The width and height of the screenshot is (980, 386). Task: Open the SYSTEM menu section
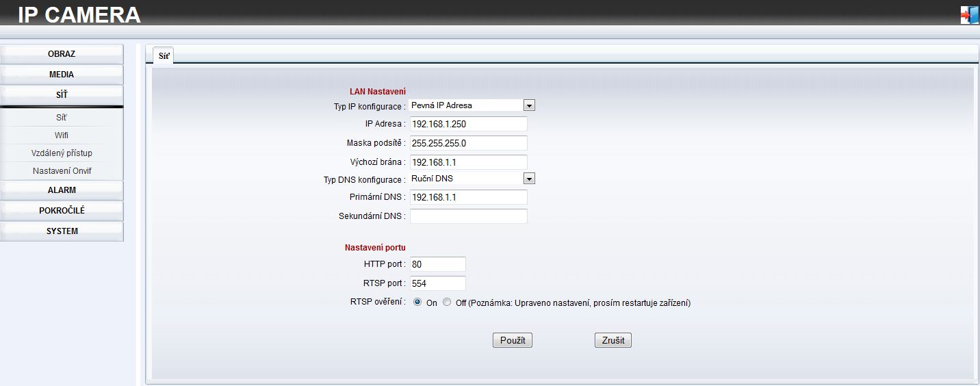click(x=62, y=231)
